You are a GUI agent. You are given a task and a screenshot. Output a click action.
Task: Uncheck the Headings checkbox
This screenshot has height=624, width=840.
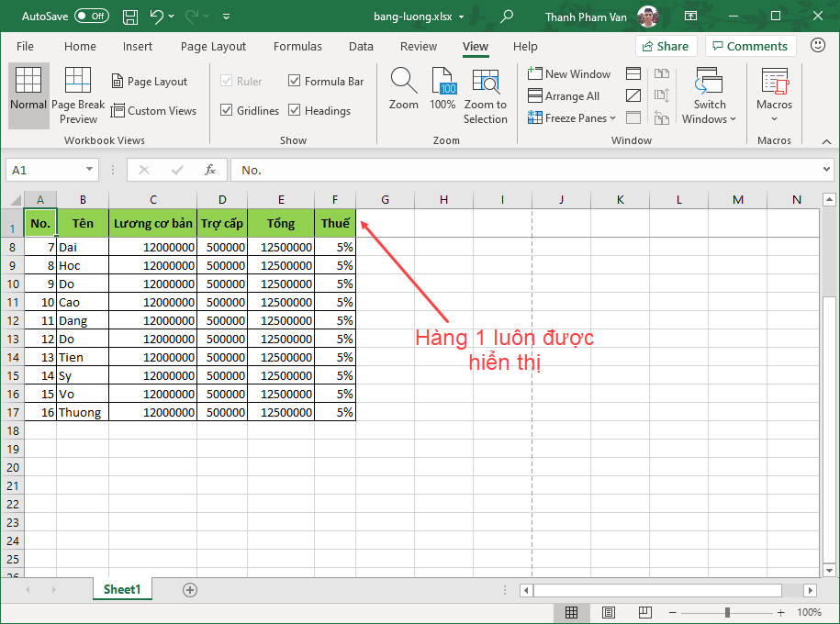point(294,110)
